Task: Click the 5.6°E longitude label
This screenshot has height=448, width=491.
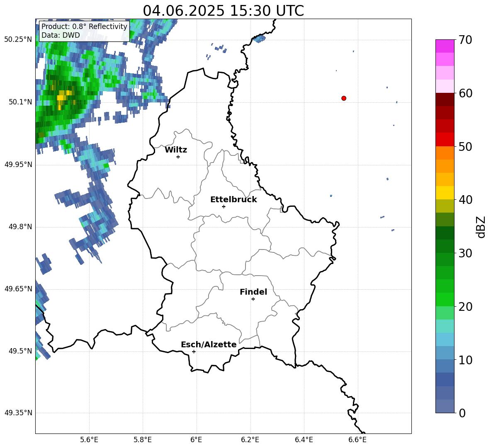Action: click(89, 440)
